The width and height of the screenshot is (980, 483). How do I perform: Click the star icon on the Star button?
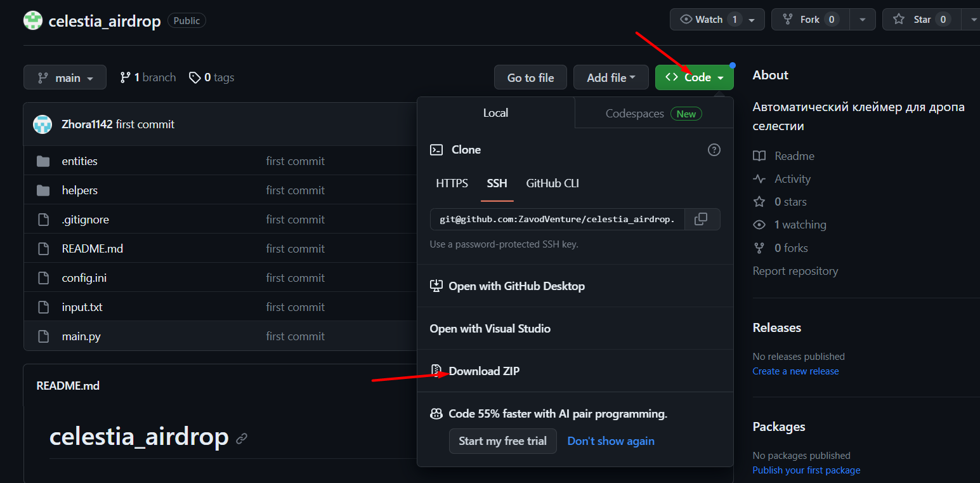point(899,19)
